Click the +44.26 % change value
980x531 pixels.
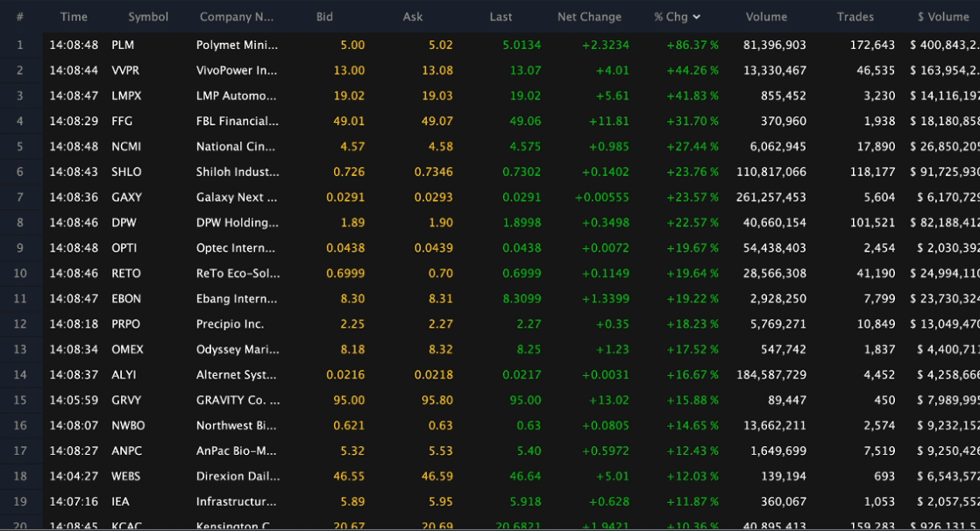(x=692, y=71)
